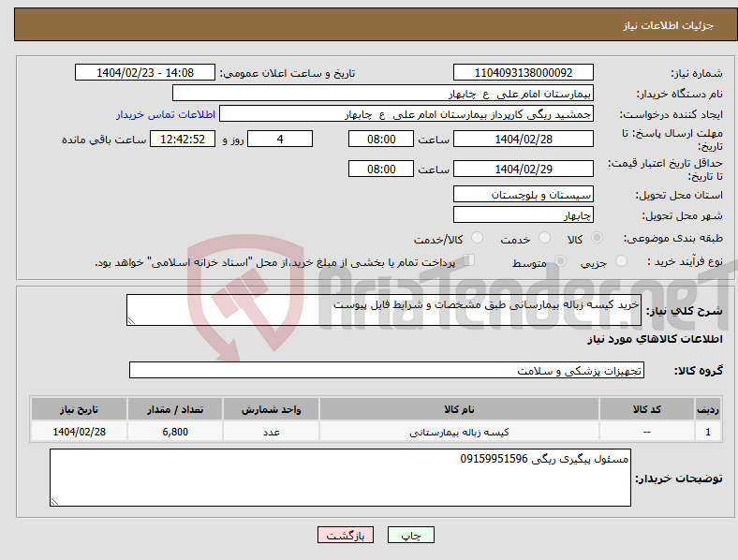Select the کالا/خدمت radio button

tap(478, 238)
